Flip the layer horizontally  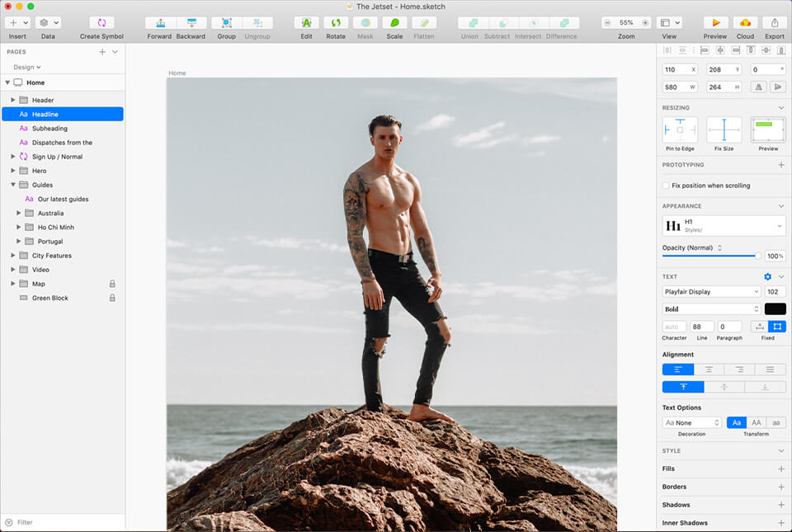(x=758, y=87)
